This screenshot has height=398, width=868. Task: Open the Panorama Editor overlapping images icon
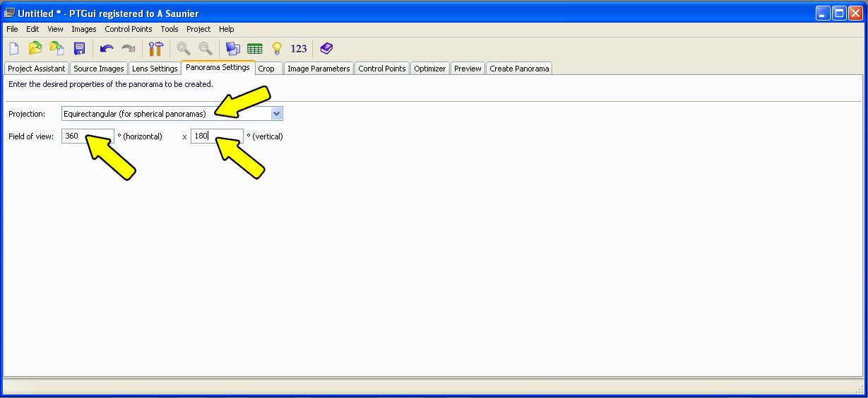232,49
